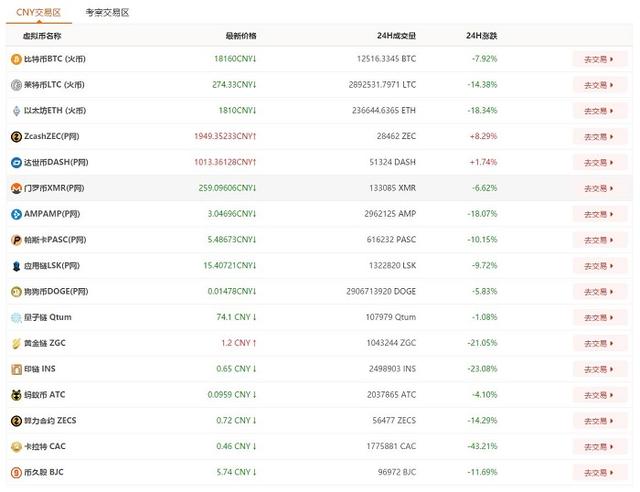Click the ATC ant coin icon
The image size is (640, 492).
click(16, 395)
